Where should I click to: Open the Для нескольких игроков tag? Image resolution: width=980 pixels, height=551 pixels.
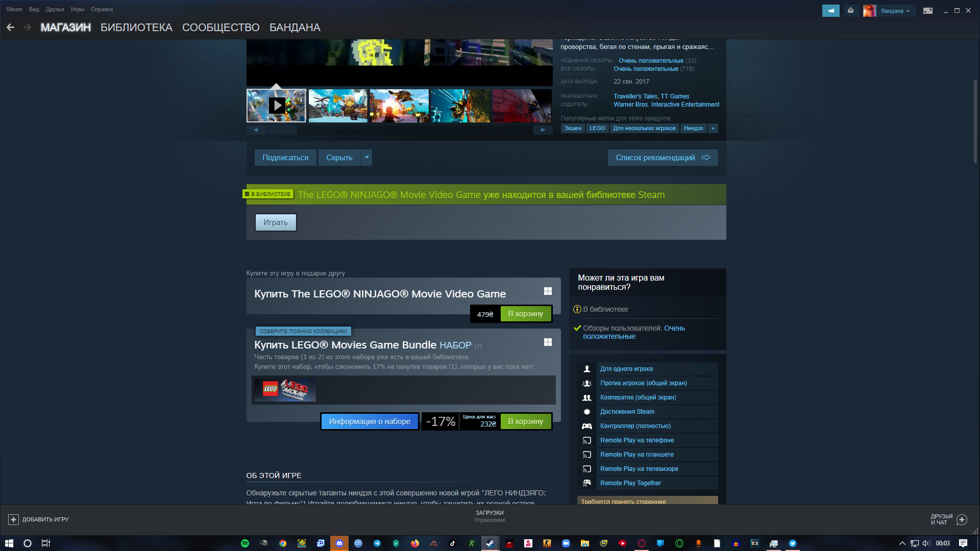[644, 129]
